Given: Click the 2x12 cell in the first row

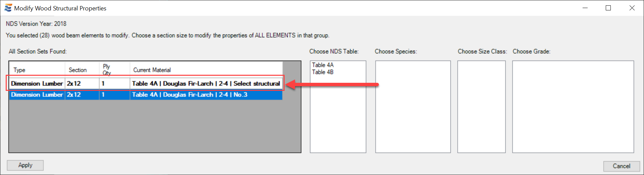Looking at the screenshot, I should coord(82,83).
